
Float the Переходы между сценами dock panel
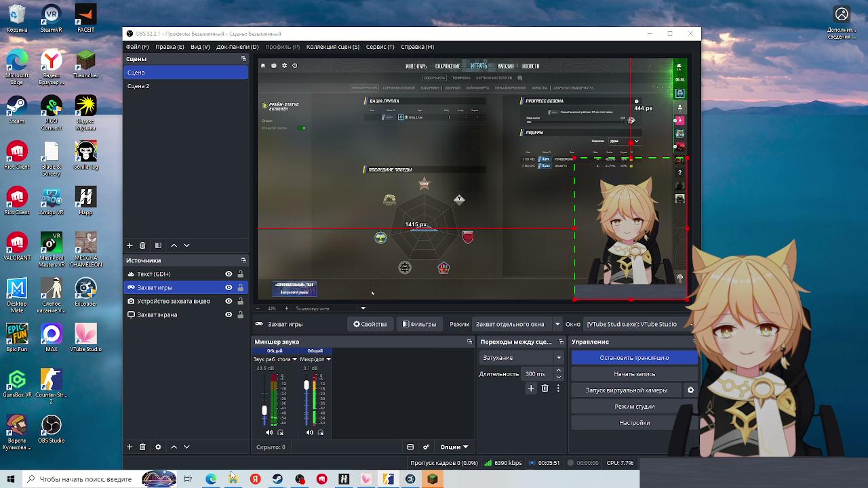[561, 342]
